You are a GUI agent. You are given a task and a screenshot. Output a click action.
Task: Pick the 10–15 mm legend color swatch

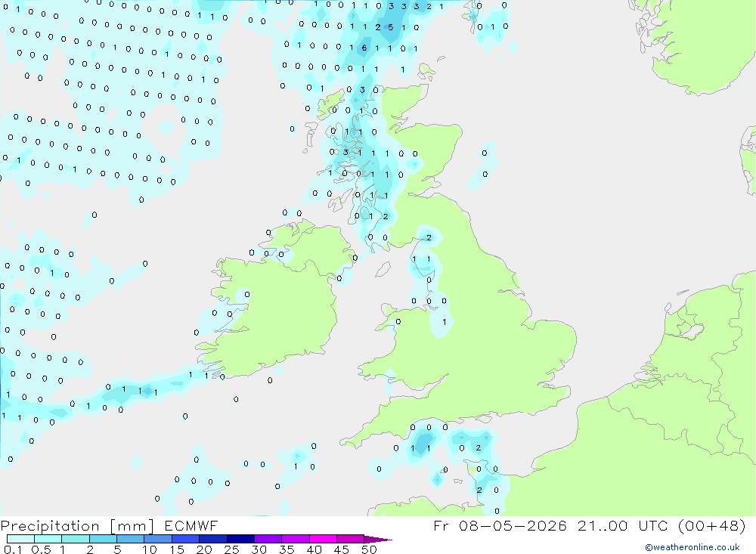tap(158, 539)
